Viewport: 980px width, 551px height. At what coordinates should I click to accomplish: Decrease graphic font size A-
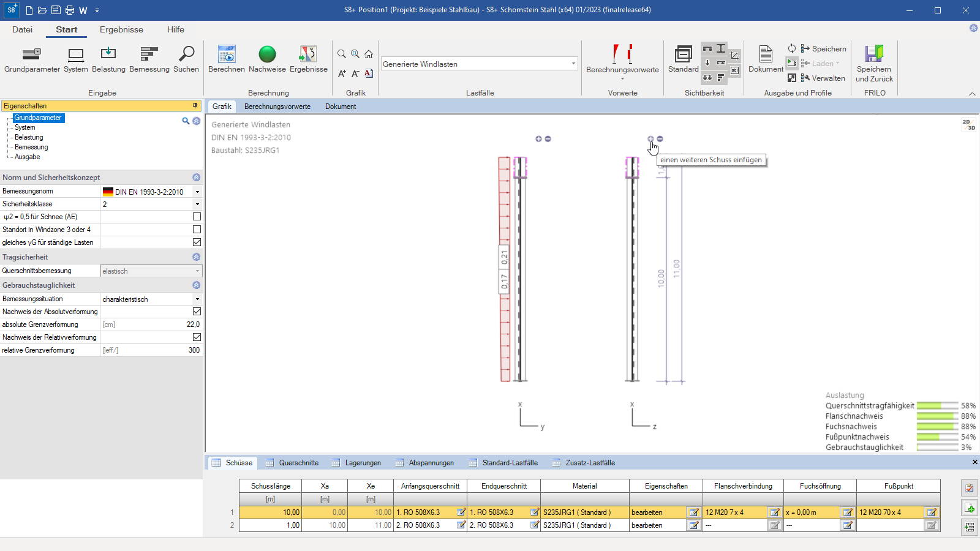(x=355, y=73)
